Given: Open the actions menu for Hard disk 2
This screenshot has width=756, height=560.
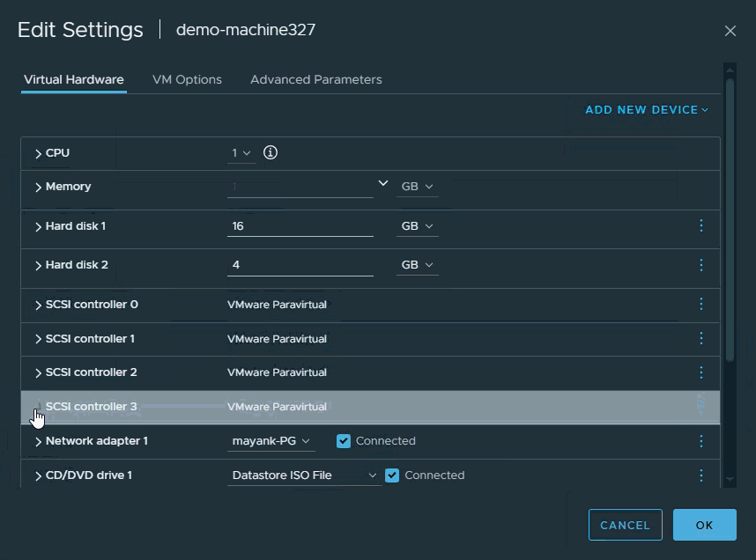Looking at the screenshot, I should 700,265.
